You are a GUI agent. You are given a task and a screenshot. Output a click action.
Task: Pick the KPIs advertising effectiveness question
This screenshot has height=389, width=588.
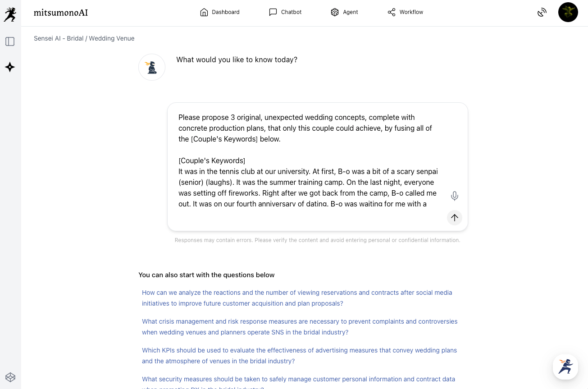tap(299, 356)
